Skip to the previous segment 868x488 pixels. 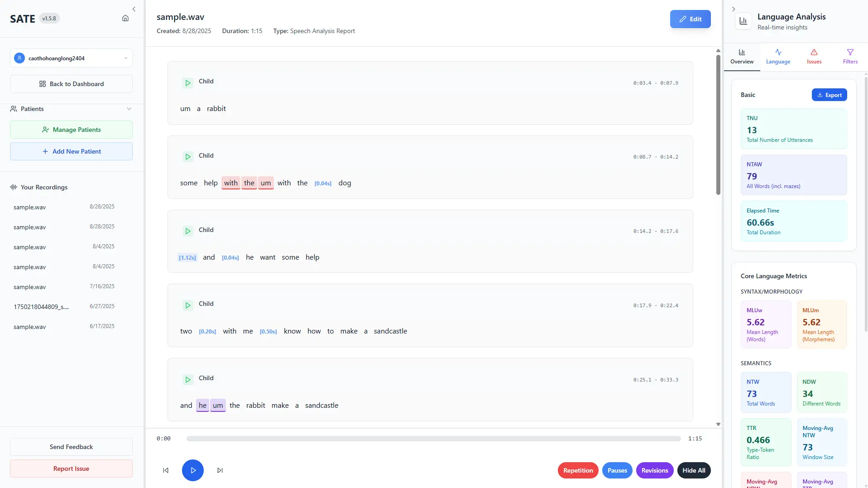pyautogui.click(x=166, y=470)
